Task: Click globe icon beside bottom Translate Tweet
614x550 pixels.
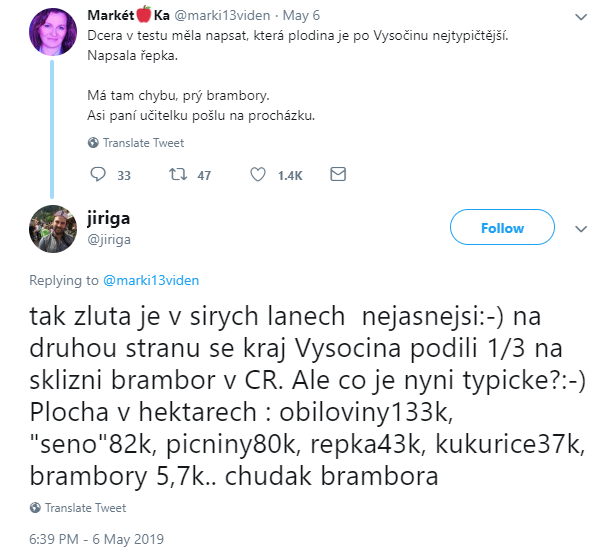Action: 35,508
